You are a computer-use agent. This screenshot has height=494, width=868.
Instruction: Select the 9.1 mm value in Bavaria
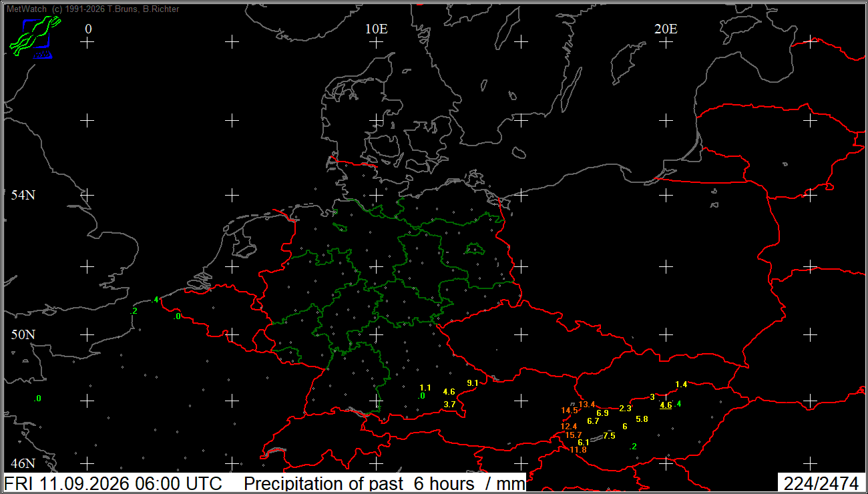click(473, 383)
